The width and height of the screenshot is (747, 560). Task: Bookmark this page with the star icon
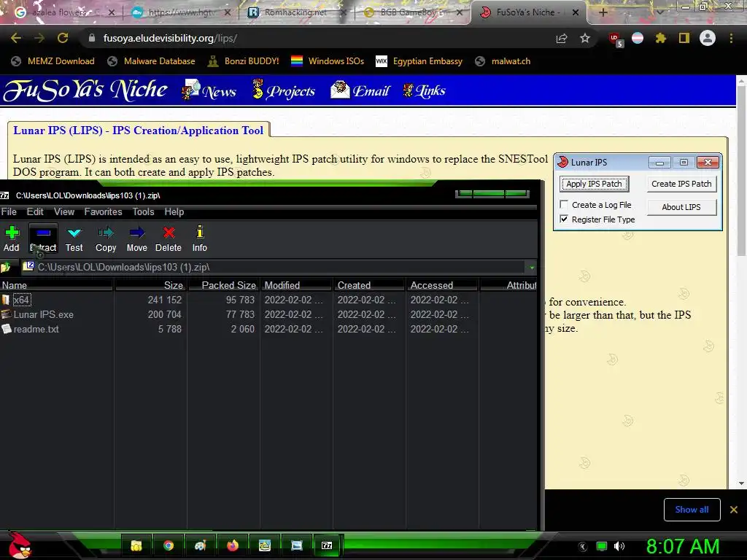(x=585, y=38)
